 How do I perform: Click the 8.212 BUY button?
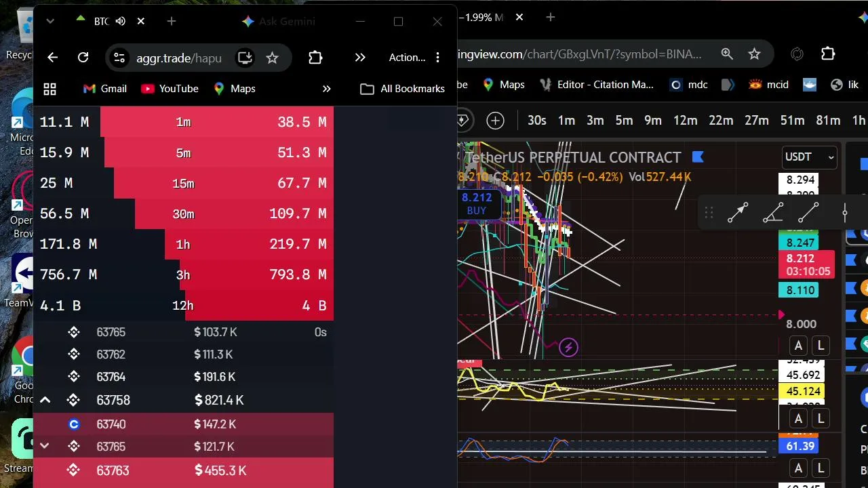pos(477,203)
